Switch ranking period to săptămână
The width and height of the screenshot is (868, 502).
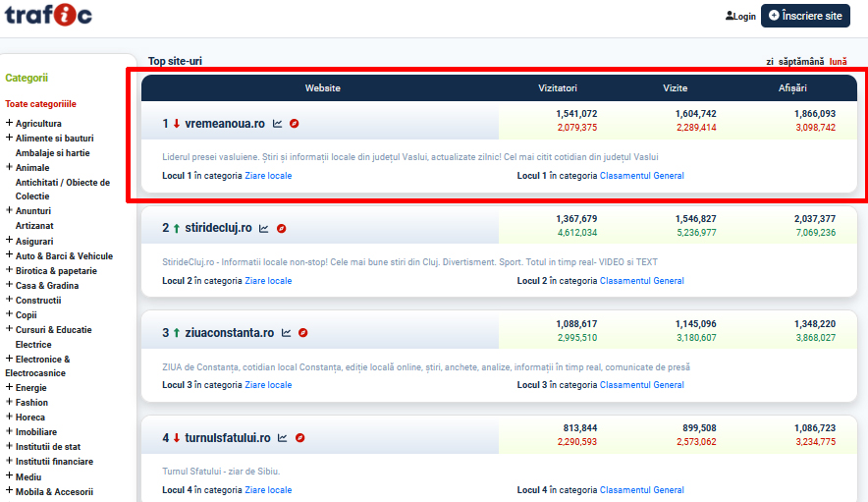point(801,62)
